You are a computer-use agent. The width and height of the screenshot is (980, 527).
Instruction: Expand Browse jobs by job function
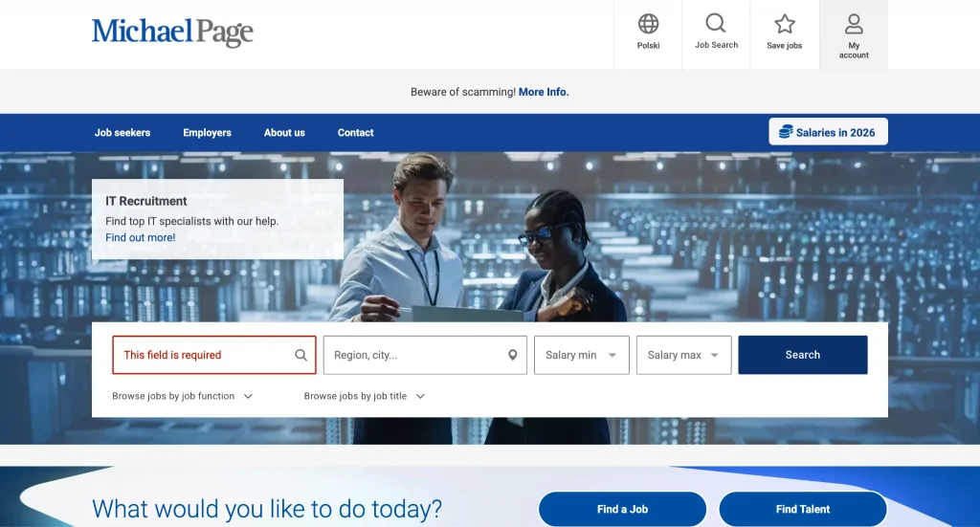182,396
